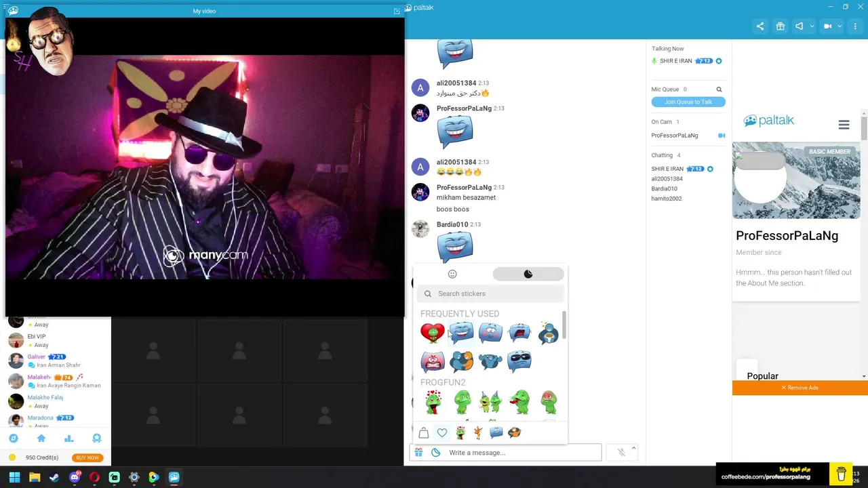This screenshot has width=868, height=488.
Task: Open the sticker shop bag icon
Action: 424,432
